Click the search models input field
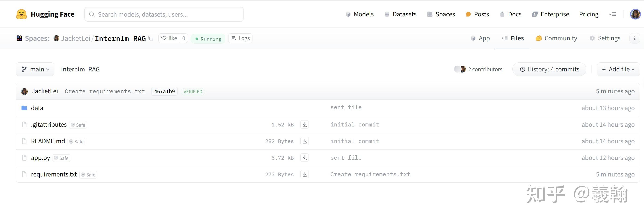Viewport: 644px width, 220px height. click(164, 14)
